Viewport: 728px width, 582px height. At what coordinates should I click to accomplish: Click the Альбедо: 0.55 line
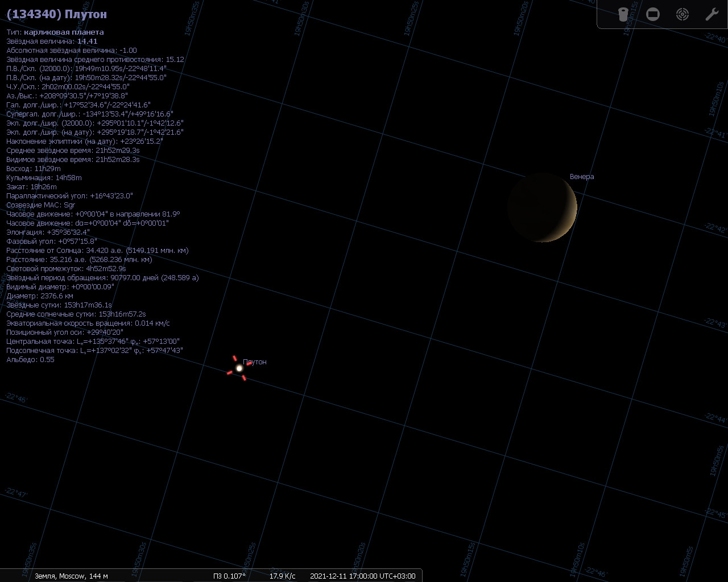point(31,360)
